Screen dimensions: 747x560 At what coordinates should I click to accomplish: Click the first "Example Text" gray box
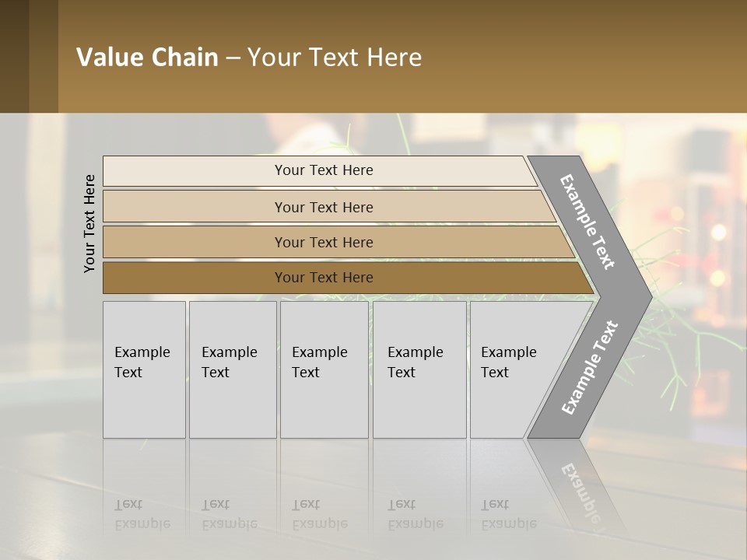pyautogui.click(x=144, y=369)
